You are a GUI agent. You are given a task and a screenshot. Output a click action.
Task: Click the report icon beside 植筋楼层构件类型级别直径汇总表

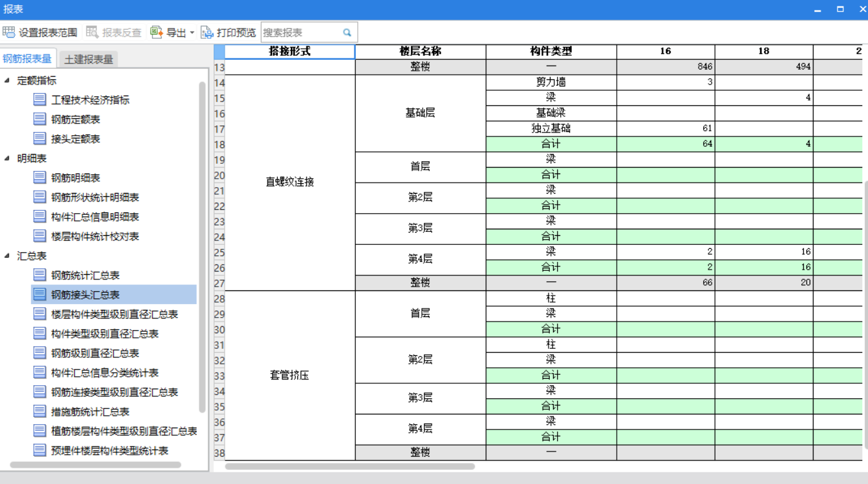click(x=40, y=431)
